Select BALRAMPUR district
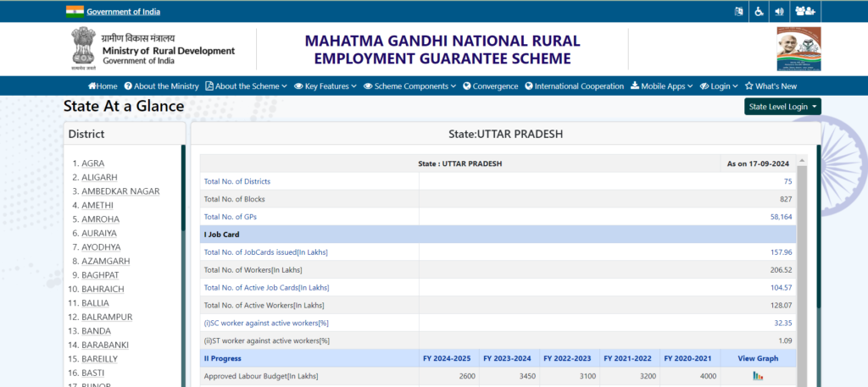 pyautogui.click(x=107, y=317)
